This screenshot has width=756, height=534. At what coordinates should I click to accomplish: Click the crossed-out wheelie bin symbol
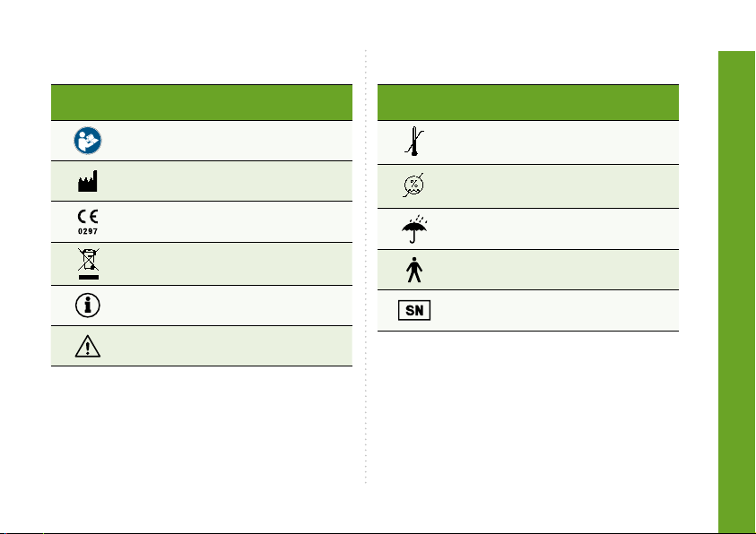tap(88, 263)
